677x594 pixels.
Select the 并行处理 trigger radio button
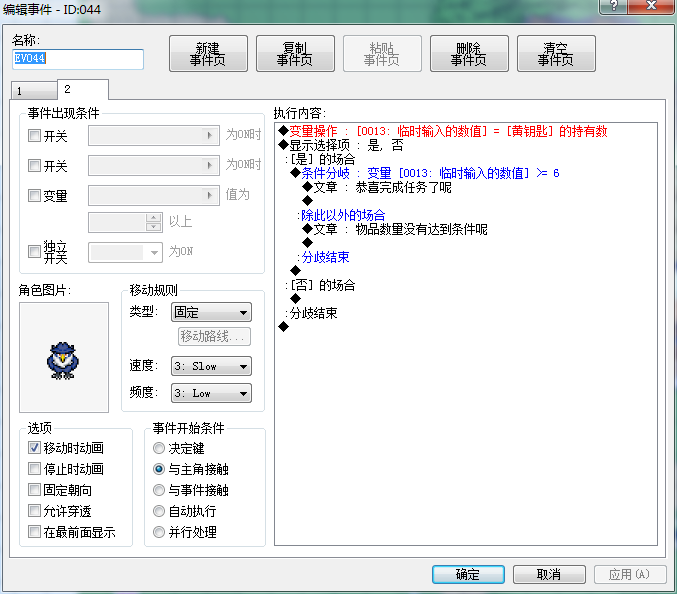[x=159, y=532]
